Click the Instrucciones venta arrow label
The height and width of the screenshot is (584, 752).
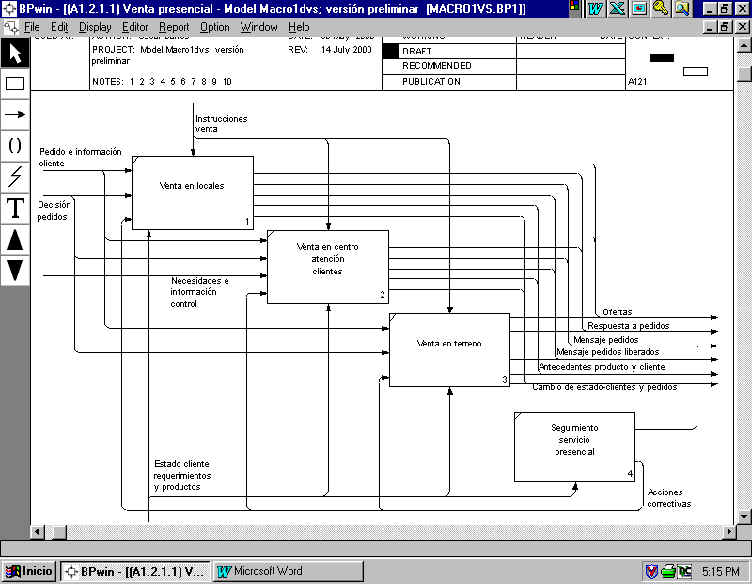tap(221, 124)
